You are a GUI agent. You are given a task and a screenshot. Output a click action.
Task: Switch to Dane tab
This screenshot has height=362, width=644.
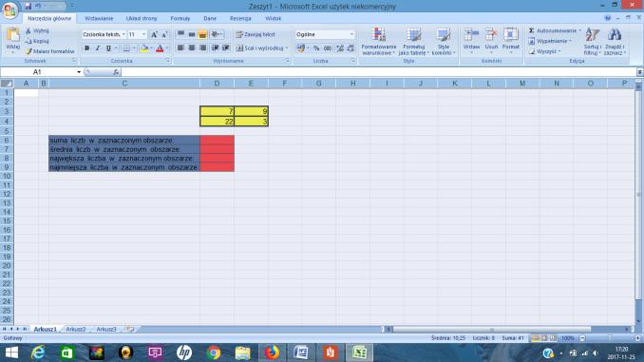point(210,18)
